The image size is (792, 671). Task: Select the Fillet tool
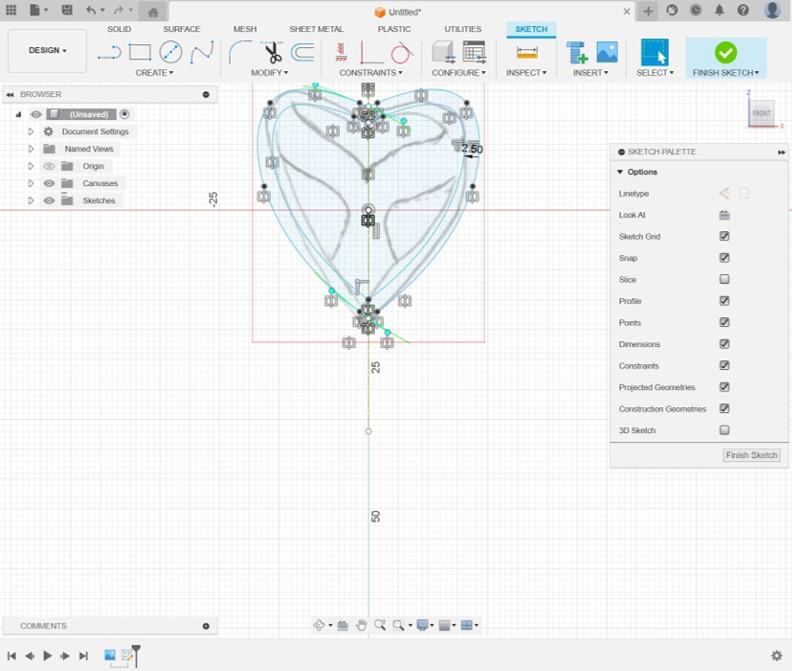pos(241,52)
